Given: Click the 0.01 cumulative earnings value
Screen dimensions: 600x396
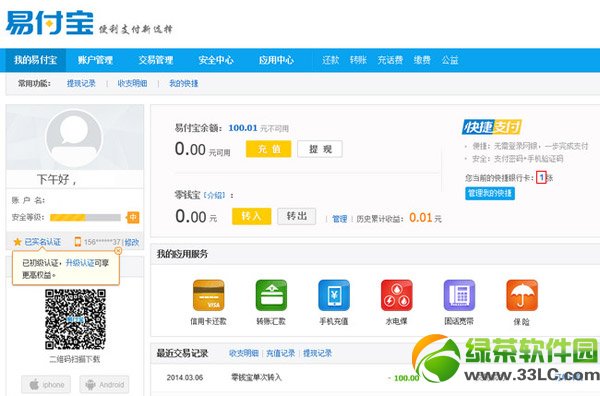Looking at the screenshot, I should pyautogui.click(x=421, y=218).
